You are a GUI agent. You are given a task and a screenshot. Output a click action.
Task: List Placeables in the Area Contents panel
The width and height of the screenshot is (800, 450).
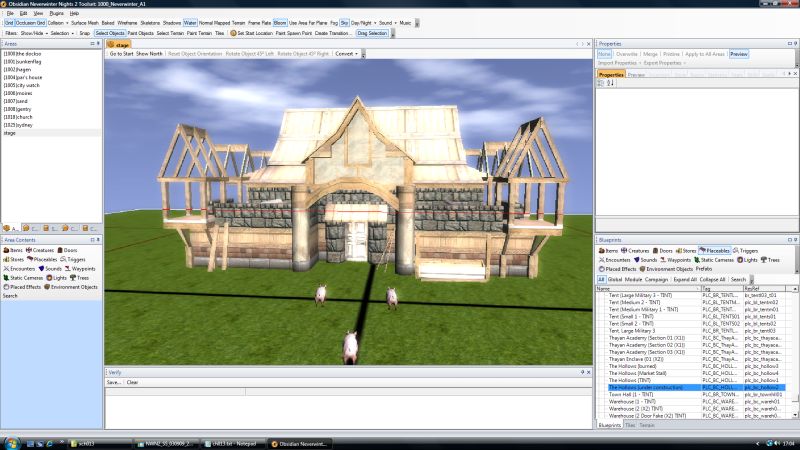click(x=42, y=259)
